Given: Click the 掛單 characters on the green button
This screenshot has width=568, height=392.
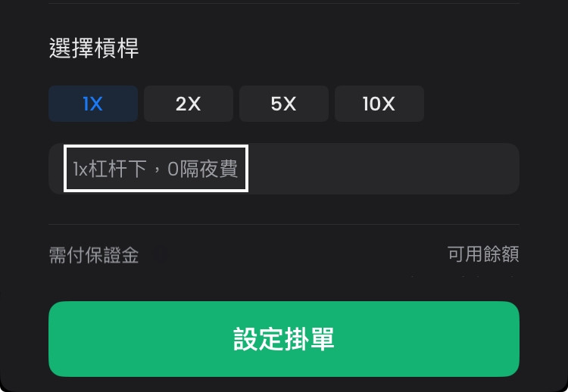Looking at the screenshot, I should coord(309,339).
